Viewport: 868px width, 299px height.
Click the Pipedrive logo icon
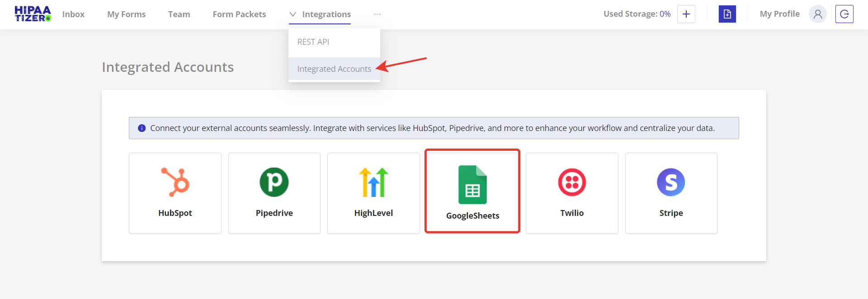click(x=274, y=182)
